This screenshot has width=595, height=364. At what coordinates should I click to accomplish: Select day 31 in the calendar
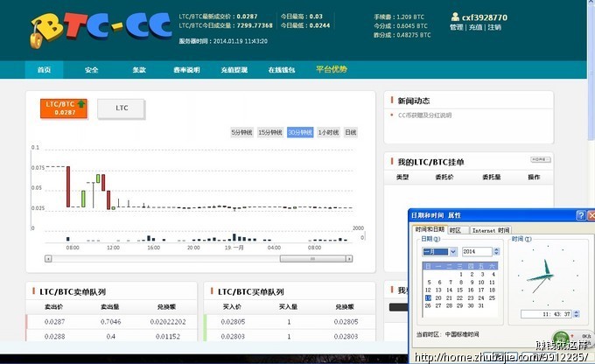click(480, 305)
